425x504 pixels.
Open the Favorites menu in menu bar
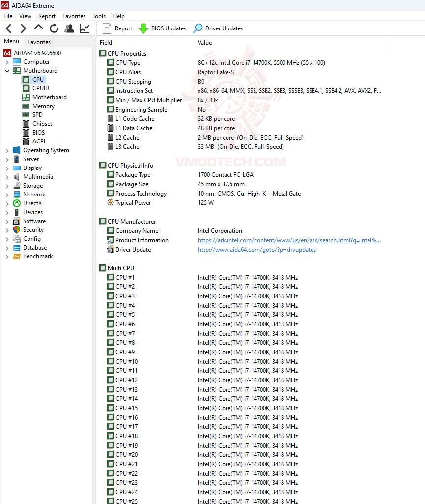tap(74, 16)
